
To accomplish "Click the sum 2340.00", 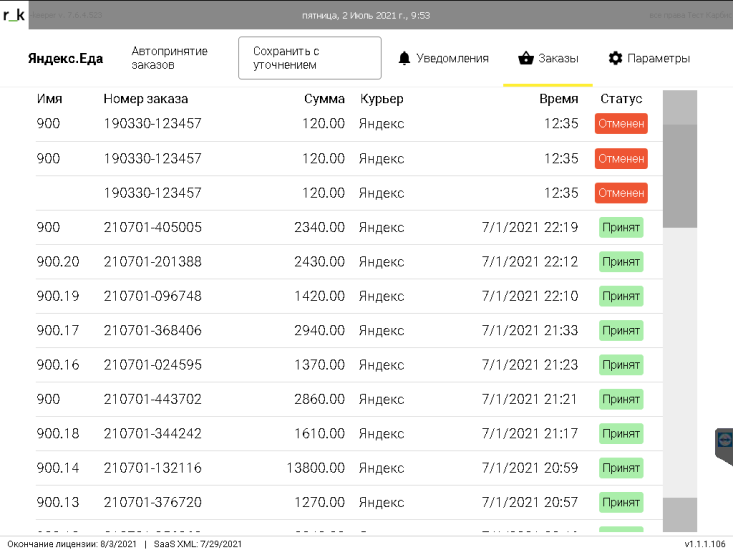I will coord(319,227).
